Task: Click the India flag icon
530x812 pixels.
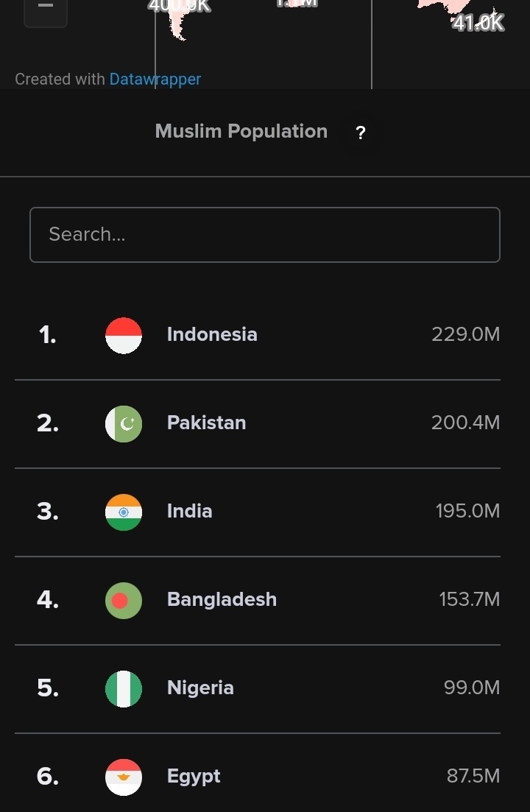Action: coord(124,512)
